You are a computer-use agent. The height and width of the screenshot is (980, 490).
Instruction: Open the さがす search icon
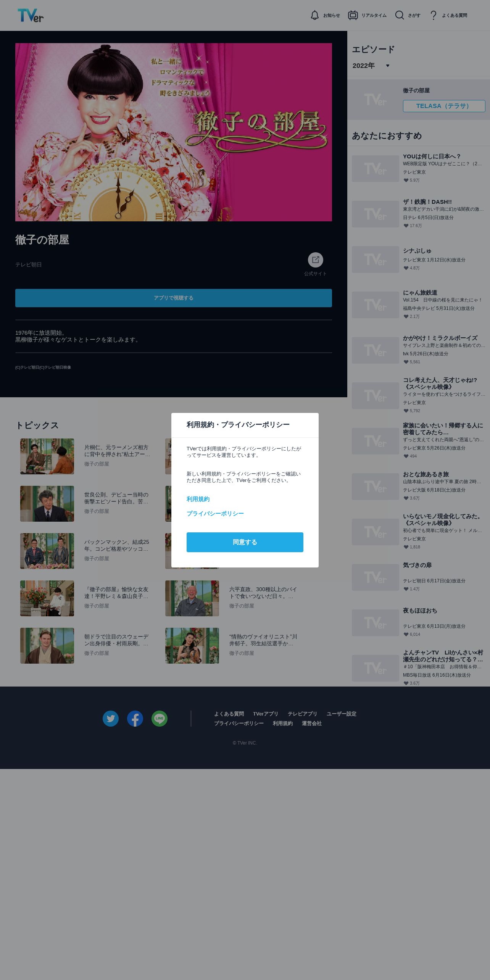[x=399, y=15]
